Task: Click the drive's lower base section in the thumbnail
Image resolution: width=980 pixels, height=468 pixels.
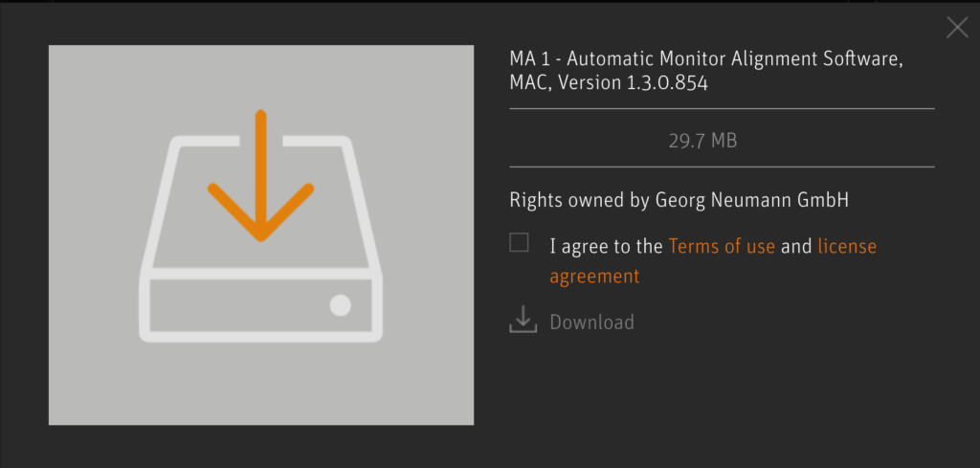Action: pos(260,305)
